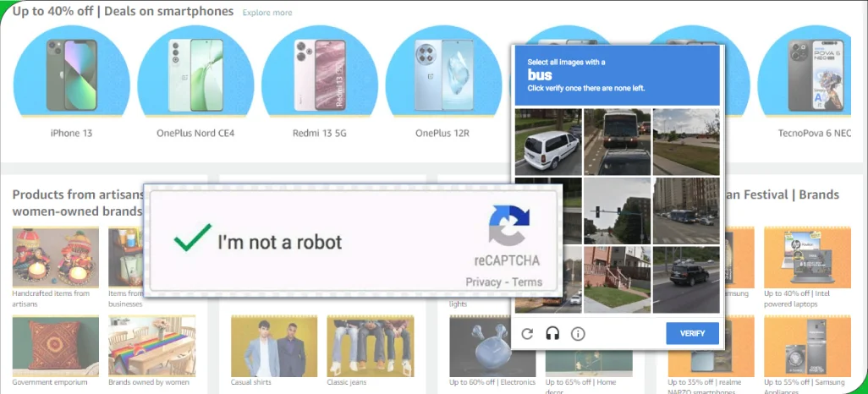Select the iPhone 13 product image
This screenshot has width=868, height=394.
tap(71, 74)
